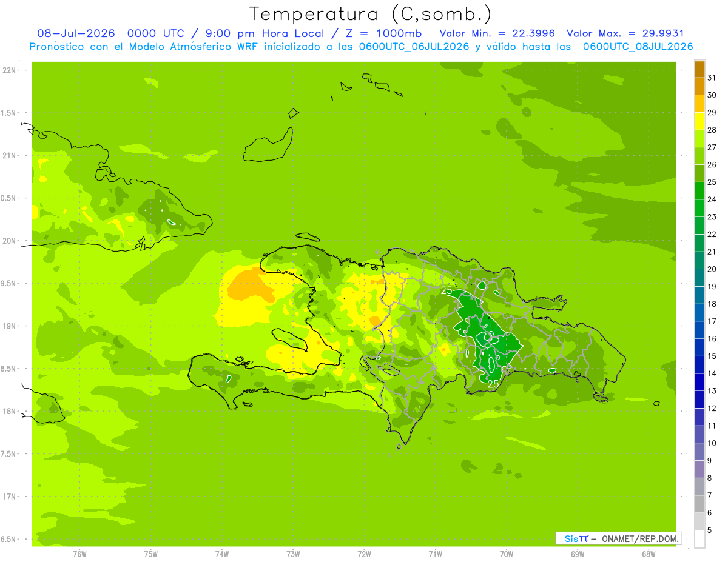This screenshot has width=728, height=562.
Task: Click the "0600UTC_06JUL2026" initialization time text
Action: [x=414, y=47]
